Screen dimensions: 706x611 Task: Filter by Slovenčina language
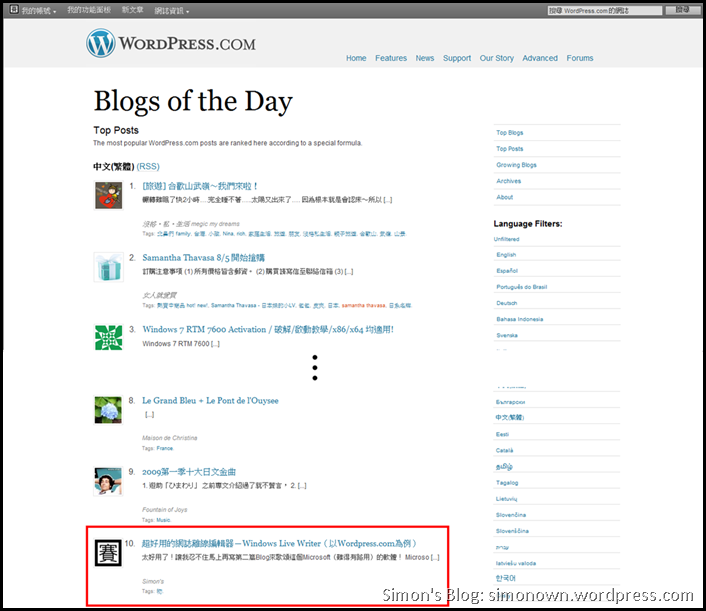(x=511, y=515)
